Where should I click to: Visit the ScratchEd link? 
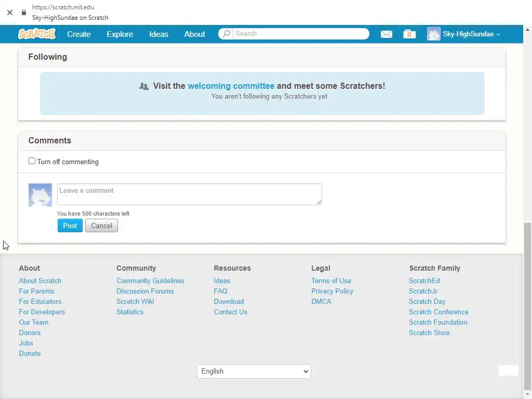[x=424, y=281]
